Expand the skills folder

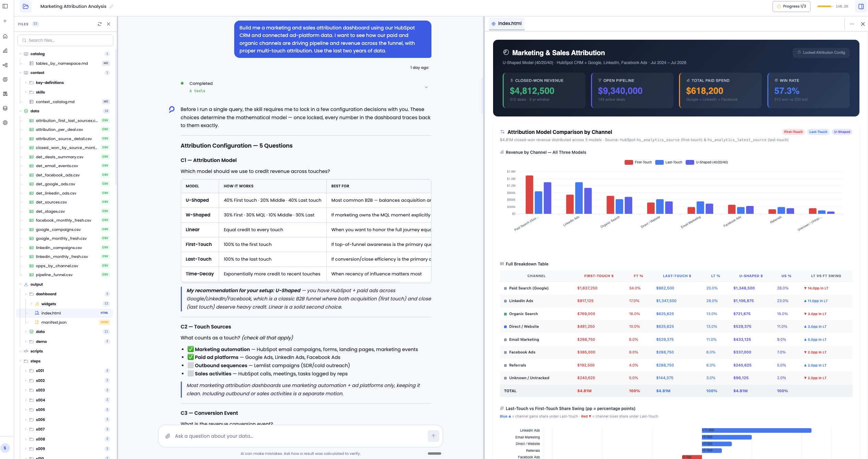point(26,92)
